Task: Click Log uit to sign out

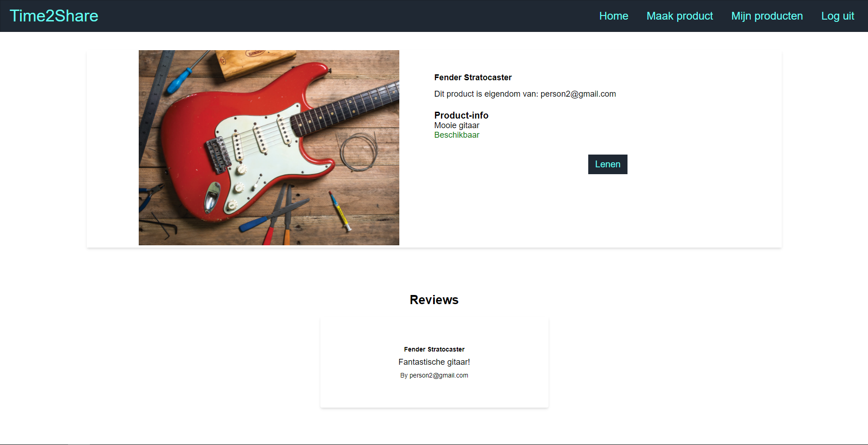Action: pyautogui.click(x=837, y=16)
